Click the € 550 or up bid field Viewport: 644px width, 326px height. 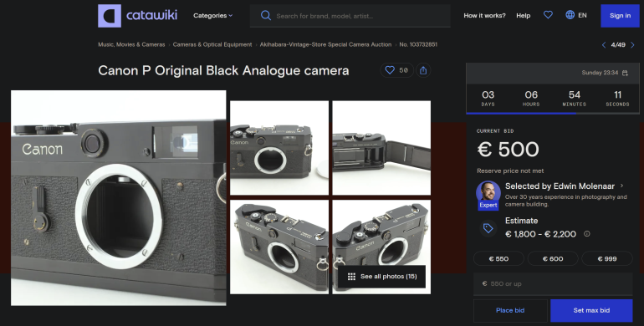point(553,283)
